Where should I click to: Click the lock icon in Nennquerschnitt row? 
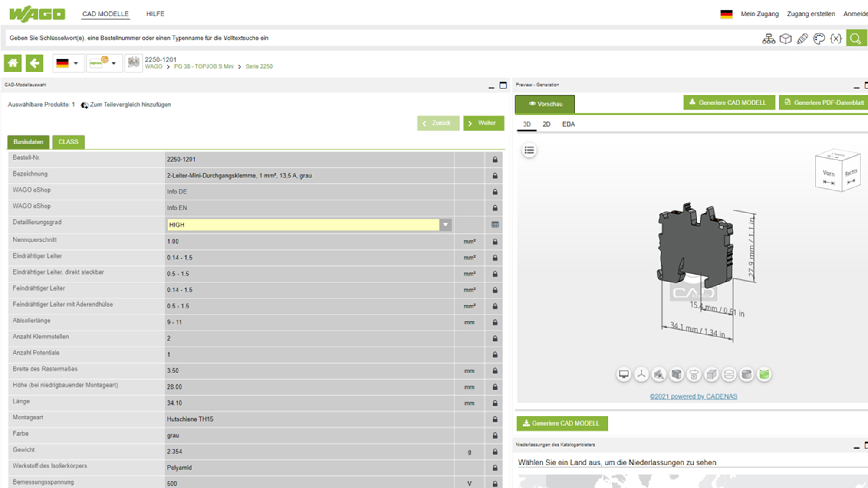[495, 242]
